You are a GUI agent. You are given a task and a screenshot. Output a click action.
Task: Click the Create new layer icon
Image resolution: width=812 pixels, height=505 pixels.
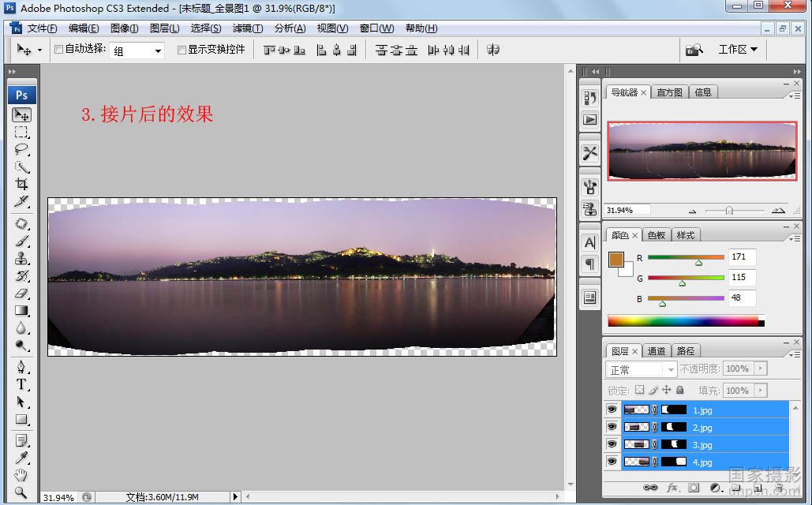758,488
